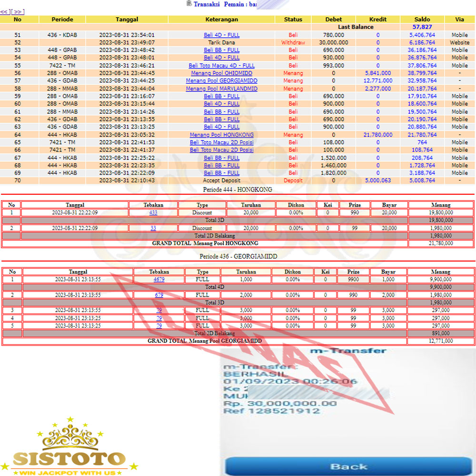Open the Menang Pool OHIOMIDD link
The height and width of the screenshot is (476, 476).
221,73
